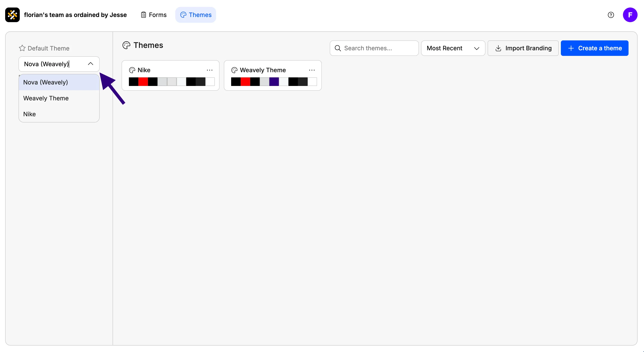
Task: Open the Weavely Theme card title
Action: click(x=263, y=70)
